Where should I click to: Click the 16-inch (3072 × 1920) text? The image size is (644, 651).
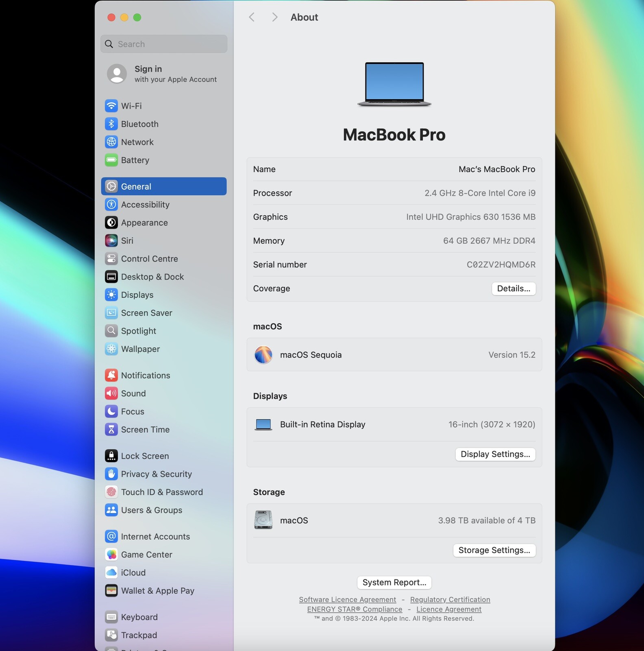[492, 424]
